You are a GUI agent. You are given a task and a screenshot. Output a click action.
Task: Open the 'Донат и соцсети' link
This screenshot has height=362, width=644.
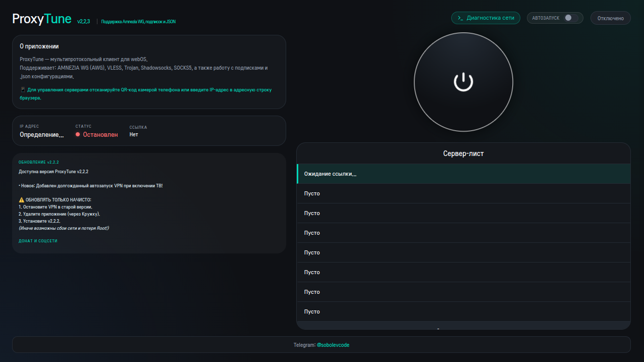[38, 241]
